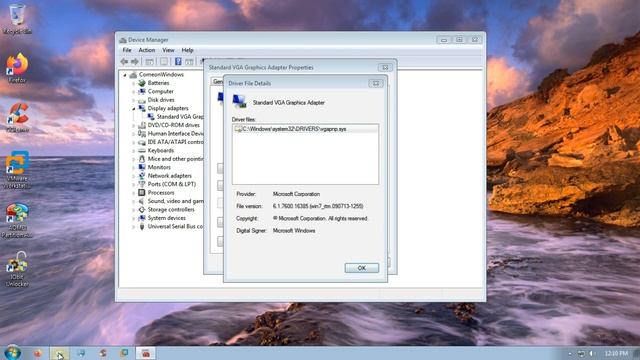The image size is (640, 360).
Task: Click the Microsoft Windows digital signer value
Action: point(293,231)
